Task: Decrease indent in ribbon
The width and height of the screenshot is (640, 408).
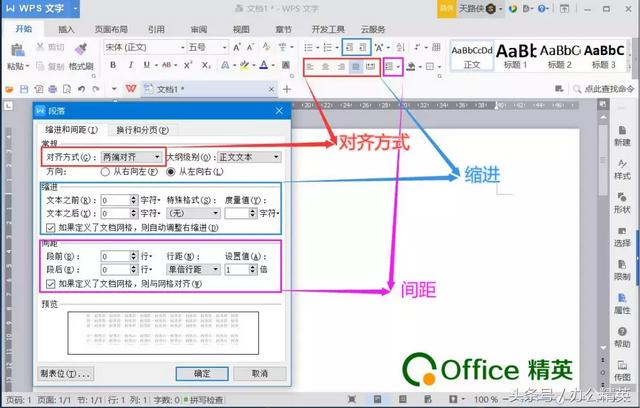Action: click(x=349, y=47)
